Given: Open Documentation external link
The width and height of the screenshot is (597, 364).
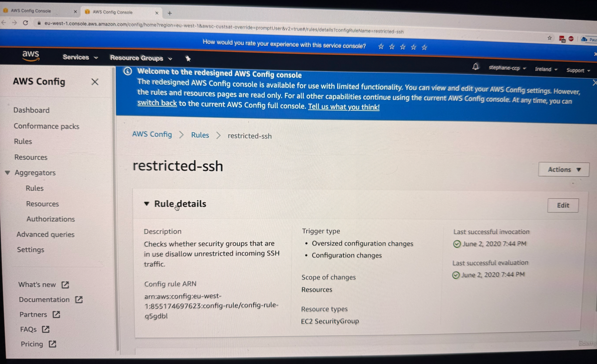Looking at the screenshot, I should coord(51,300).
